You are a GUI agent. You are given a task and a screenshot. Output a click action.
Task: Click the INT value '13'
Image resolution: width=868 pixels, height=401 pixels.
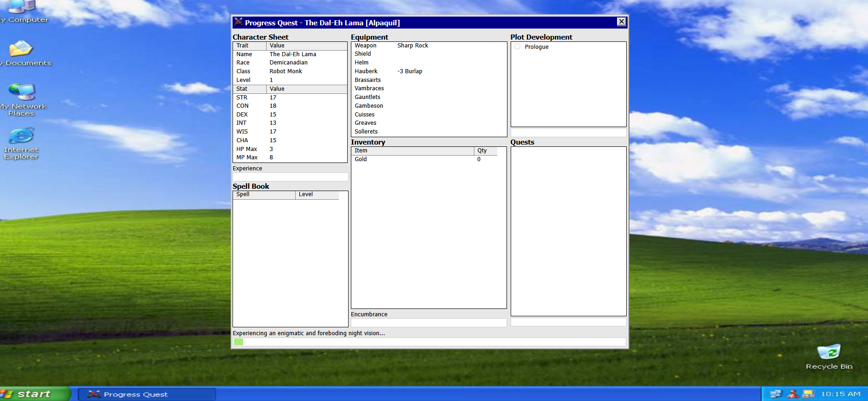pos(273,123)
